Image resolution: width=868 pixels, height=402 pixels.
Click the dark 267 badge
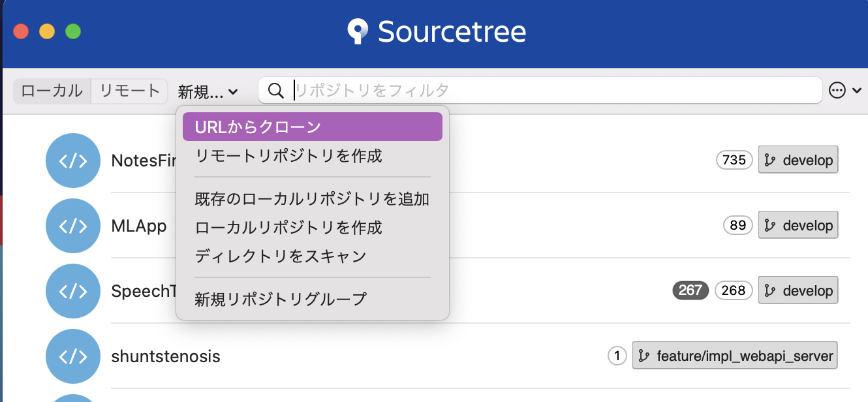pos(690,290)
